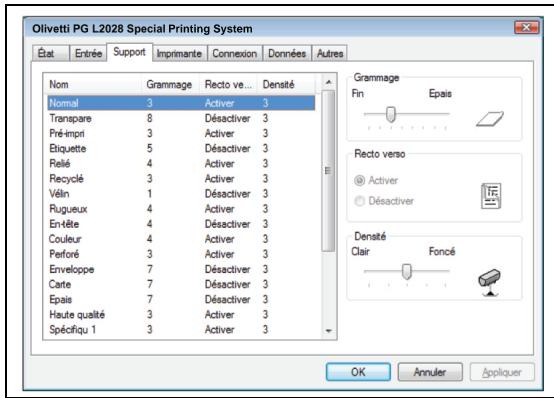Select the Relié media row
Screen dimensions: 554x398
pyautogui.click(x=181, y=164)
